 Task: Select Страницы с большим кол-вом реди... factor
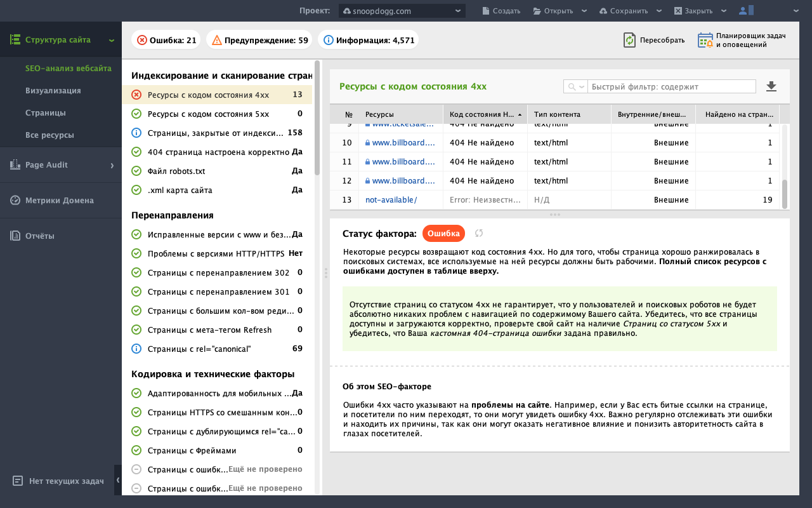[x=217, y=311]
